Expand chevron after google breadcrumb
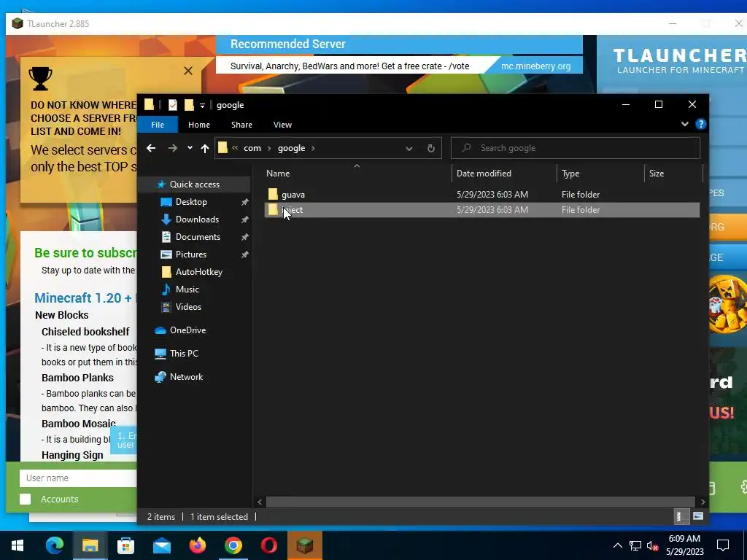The image size is (747, 560). pyautogui.click(x=313, y=148)
